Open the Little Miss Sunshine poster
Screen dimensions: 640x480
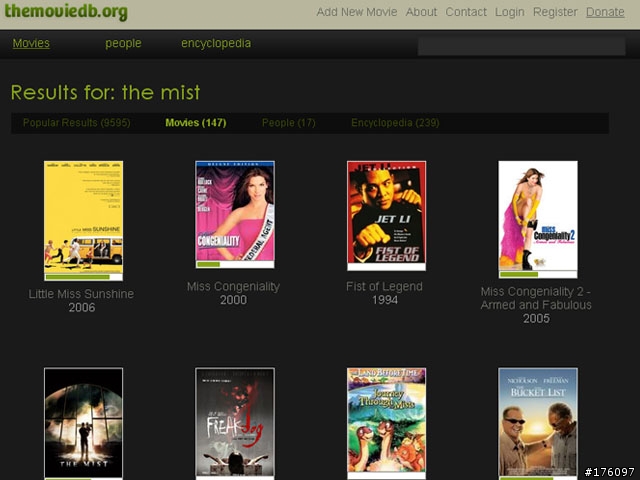click(83, 220)
